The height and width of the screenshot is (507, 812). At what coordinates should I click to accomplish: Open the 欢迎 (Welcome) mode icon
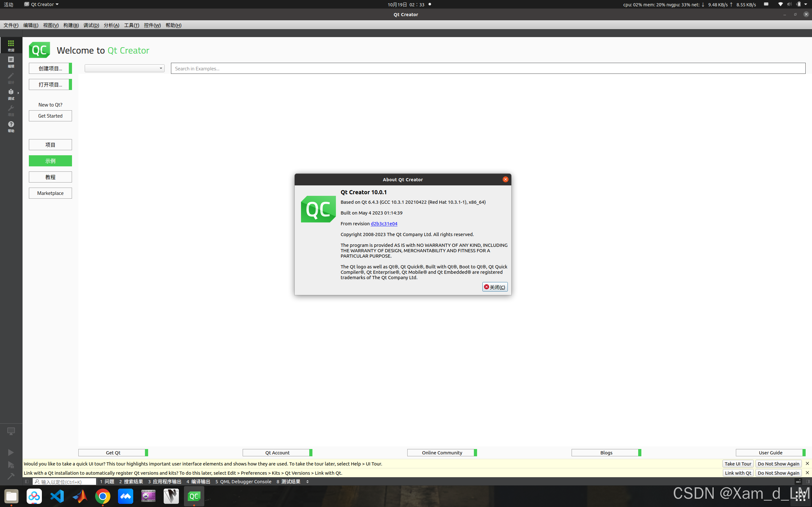click(x=11, y=45)
